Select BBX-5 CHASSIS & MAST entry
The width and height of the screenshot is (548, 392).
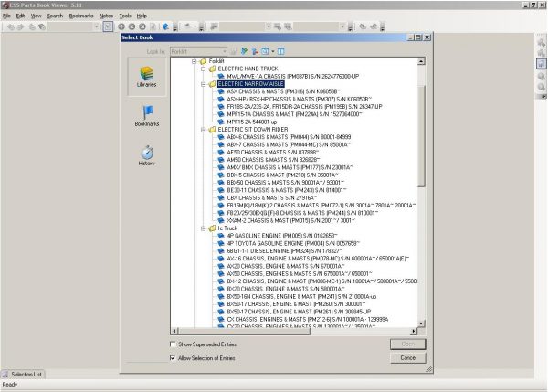[x=282, y=175]
